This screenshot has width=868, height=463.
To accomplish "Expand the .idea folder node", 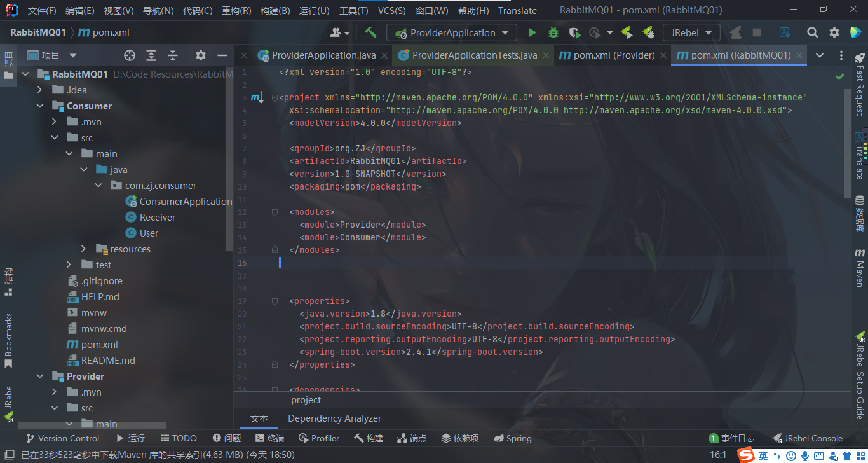I will pyautogui.click(x=40, y=90).
